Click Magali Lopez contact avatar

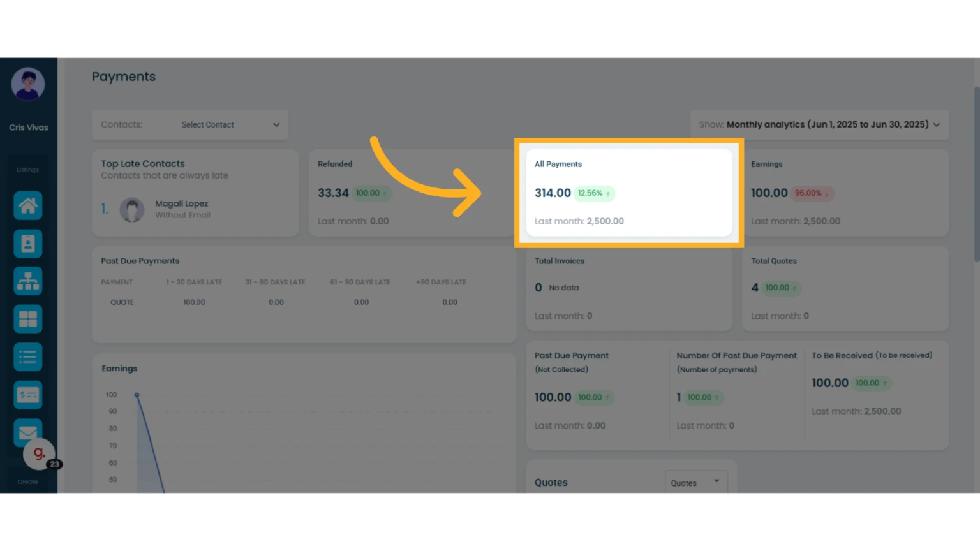click(x=132, y=210)
